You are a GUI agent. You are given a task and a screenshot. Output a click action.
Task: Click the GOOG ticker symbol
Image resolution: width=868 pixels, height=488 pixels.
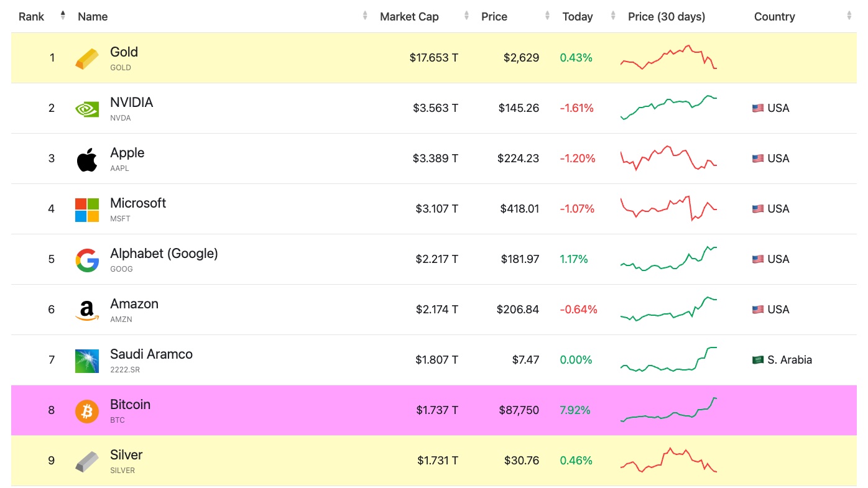121,269
